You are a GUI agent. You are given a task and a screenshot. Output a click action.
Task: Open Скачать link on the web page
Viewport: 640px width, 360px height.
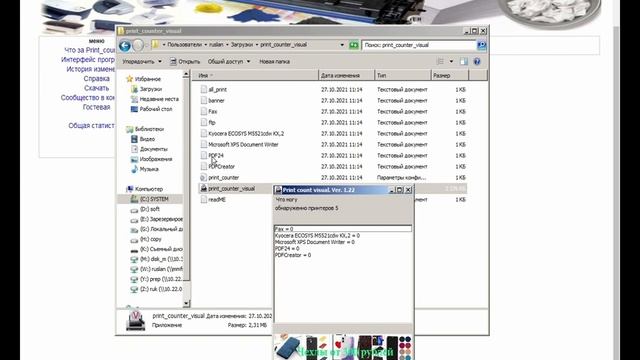pos(96,88)
